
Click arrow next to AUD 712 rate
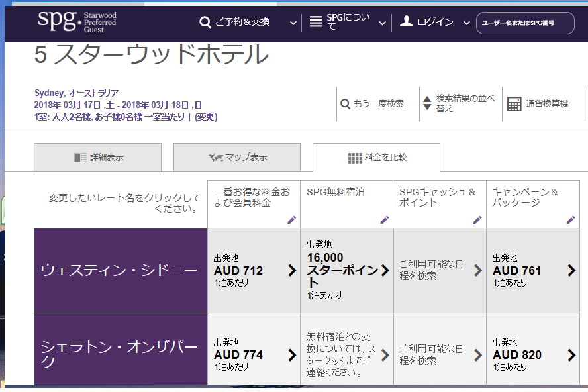pyautogui.click(x=292, y=270)
